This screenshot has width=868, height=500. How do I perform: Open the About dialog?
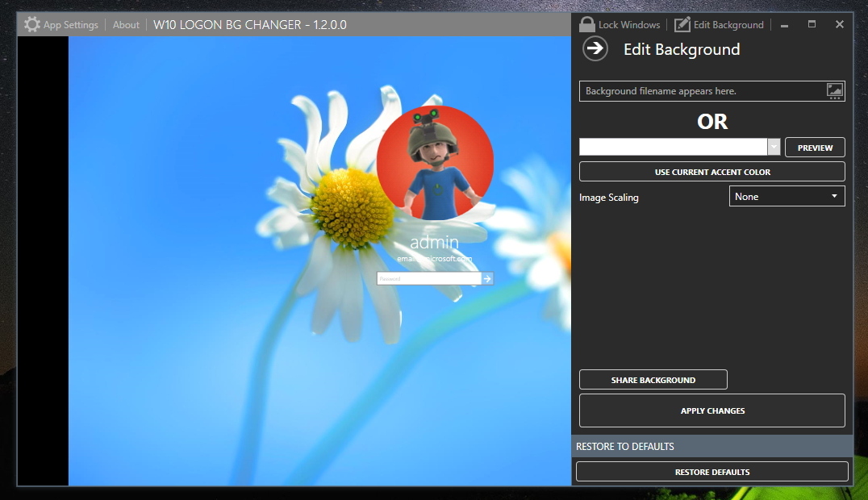pyautogui.click(x=126, y=24)
